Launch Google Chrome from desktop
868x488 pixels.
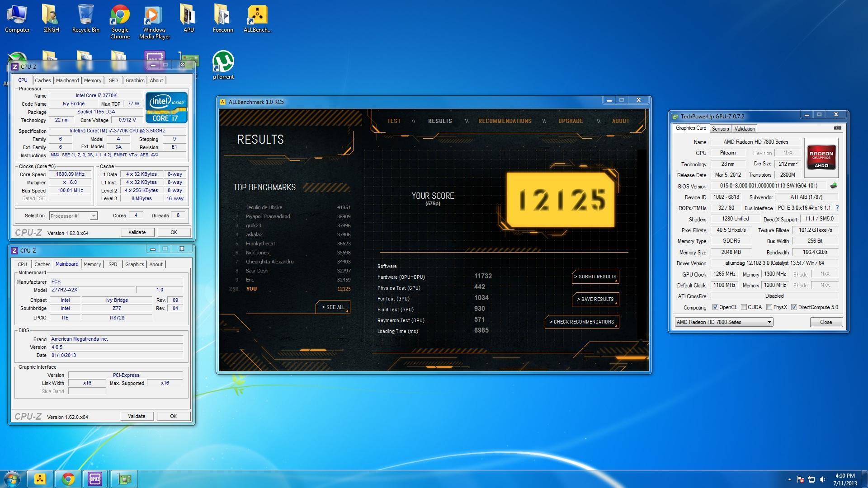[120, 22]
